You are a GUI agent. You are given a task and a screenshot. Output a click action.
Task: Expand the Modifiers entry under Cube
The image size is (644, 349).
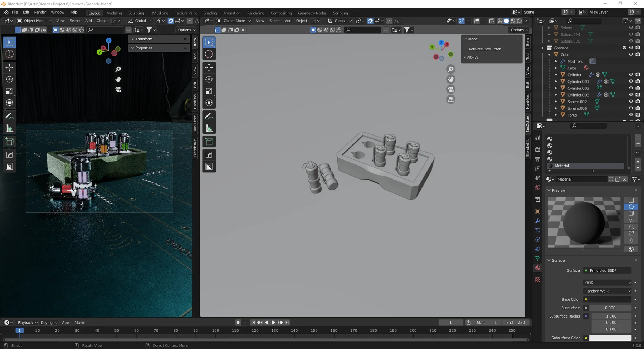556,62
